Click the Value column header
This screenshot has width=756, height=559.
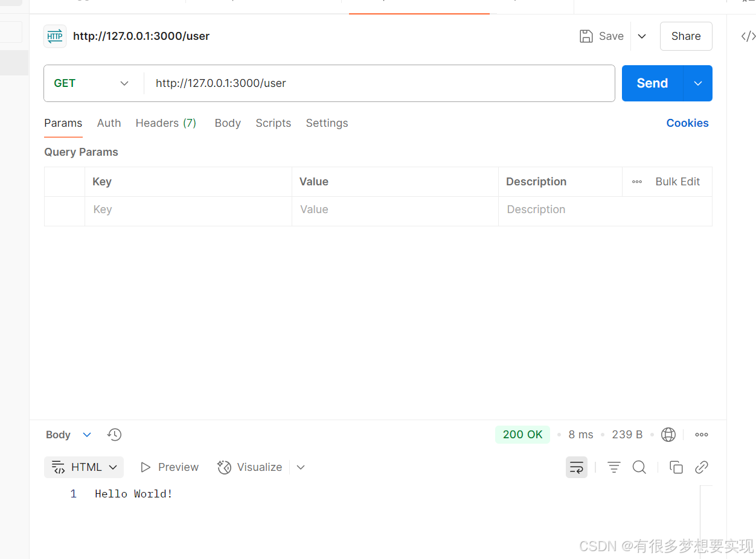[x=314, y=182]
